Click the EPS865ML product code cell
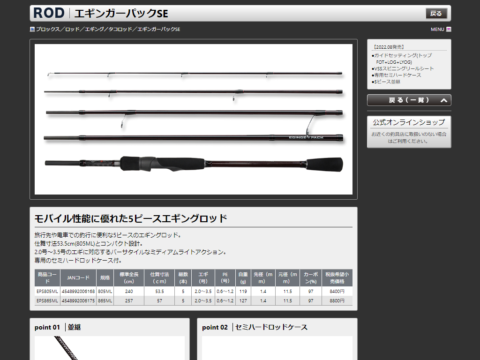 tap(47, 301)
